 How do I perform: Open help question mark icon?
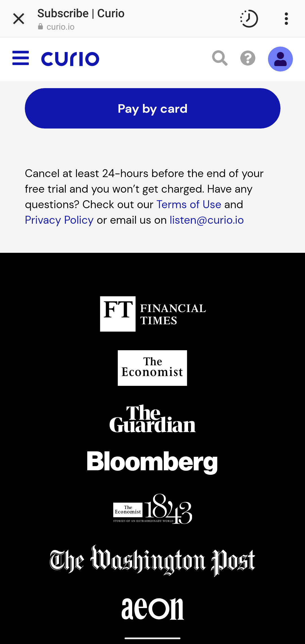point(248,58)
